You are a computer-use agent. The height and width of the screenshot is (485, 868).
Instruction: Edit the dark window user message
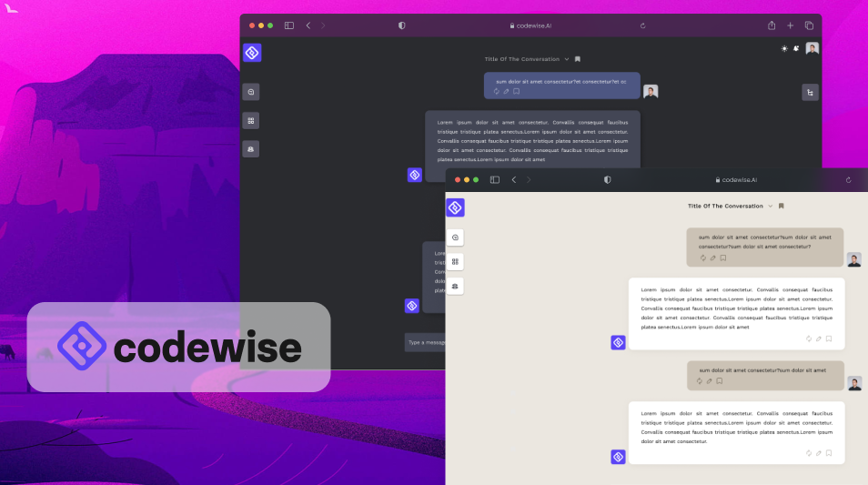(x=506, y=91)
